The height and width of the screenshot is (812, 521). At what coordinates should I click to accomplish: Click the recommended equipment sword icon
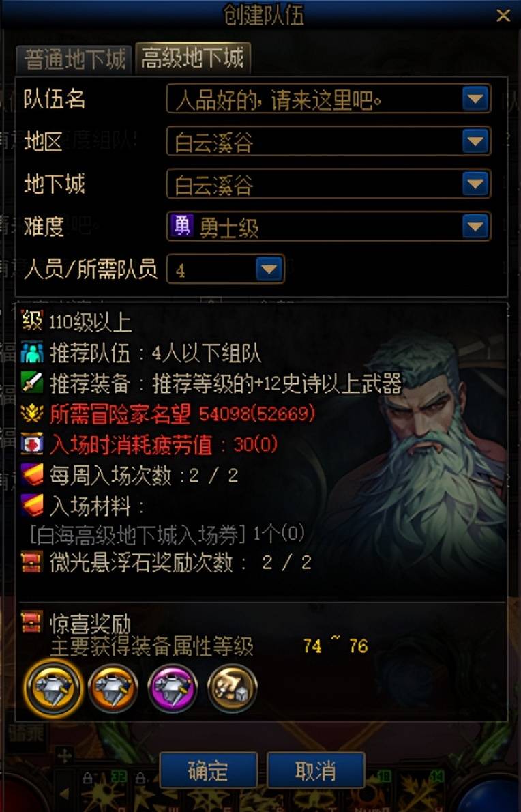31,383
